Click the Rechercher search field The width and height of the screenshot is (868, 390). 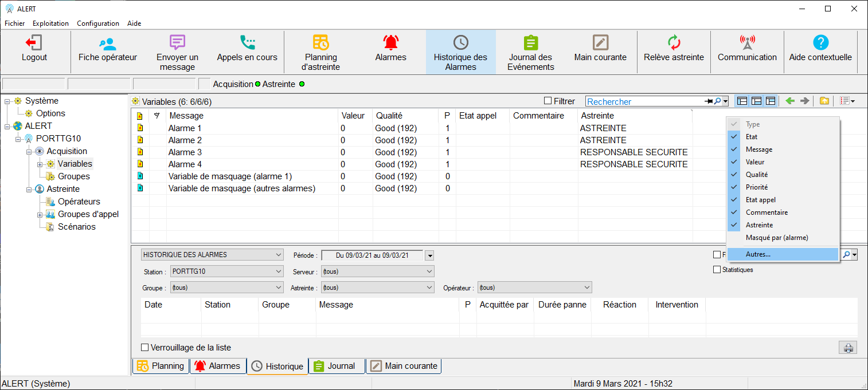pos(645,101)
